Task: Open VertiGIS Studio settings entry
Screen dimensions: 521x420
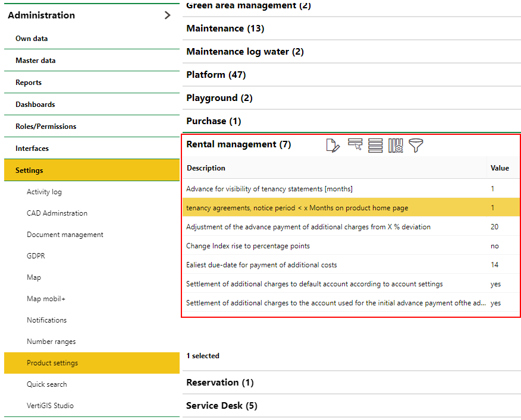Action: pyautogui.click(x=50, y=406)
